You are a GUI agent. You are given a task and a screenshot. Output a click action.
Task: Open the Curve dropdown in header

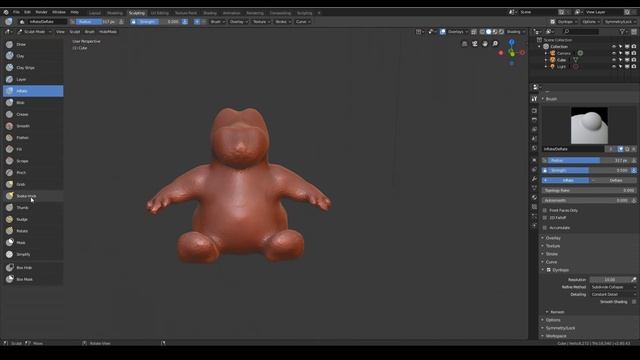pyautogui.click(x=303, y=22)
